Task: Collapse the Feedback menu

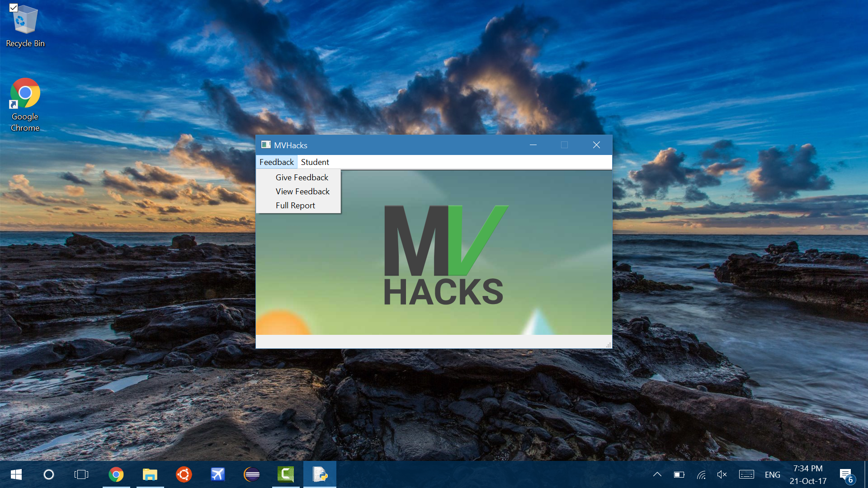Action: (276, 162)
